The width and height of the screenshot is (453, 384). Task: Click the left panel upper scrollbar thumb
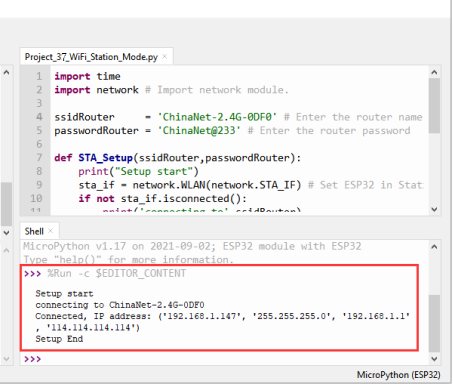(6, 204)
